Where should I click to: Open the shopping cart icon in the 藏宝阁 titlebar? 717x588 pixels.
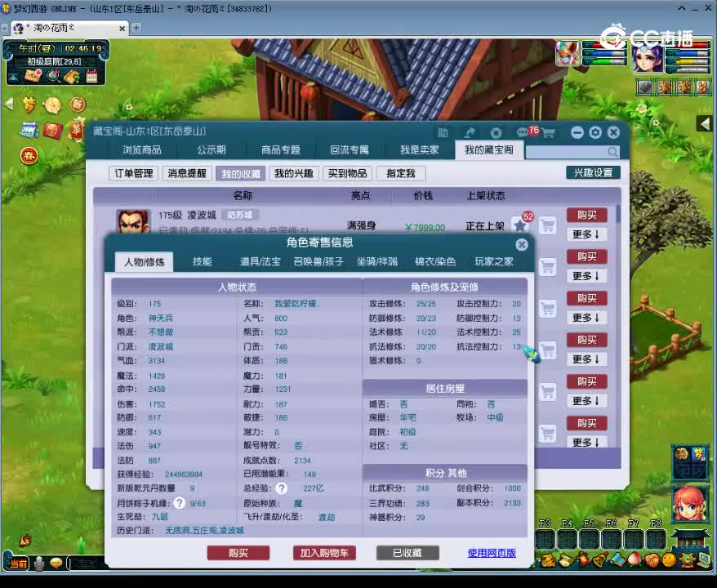pyautogui.click(x=549, y=132)
